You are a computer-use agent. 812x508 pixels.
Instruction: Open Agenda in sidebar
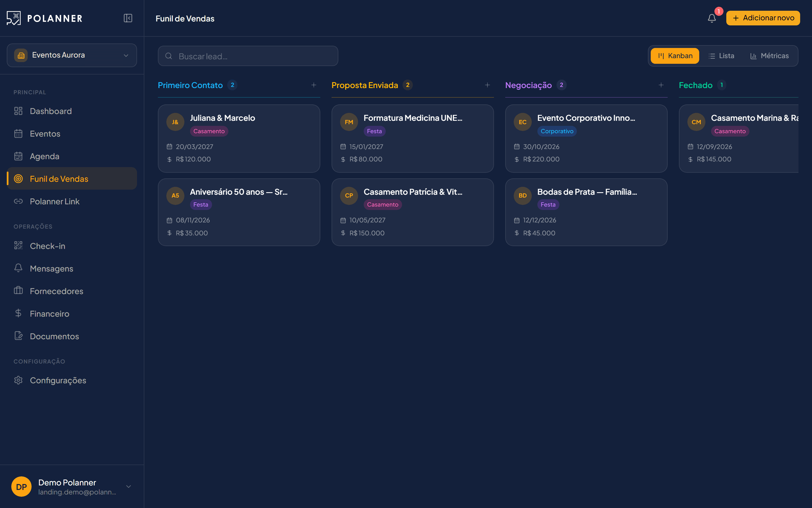click(x=72, y=156)
